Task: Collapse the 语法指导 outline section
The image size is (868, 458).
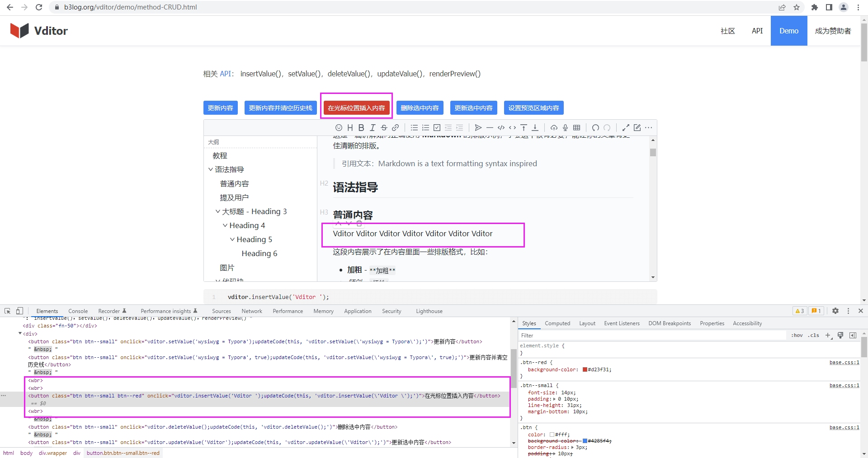Action: (x=210, y=169)
